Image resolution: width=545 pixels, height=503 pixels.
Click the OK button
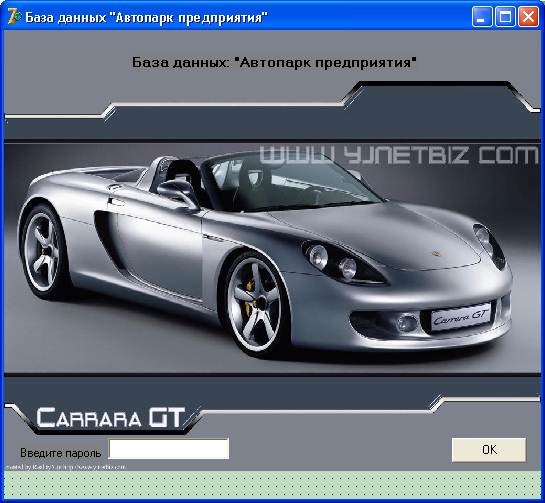[489, 450]
